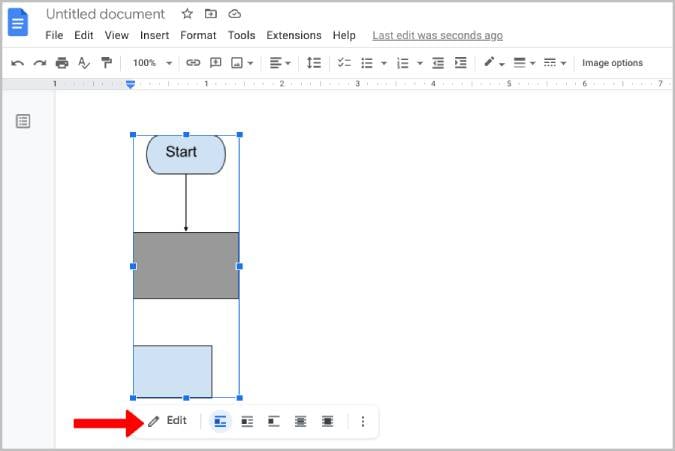Screen dimensions: 675x451
Task: Click the text align icon
Action: pyautogui.click(x=276, y=63)
